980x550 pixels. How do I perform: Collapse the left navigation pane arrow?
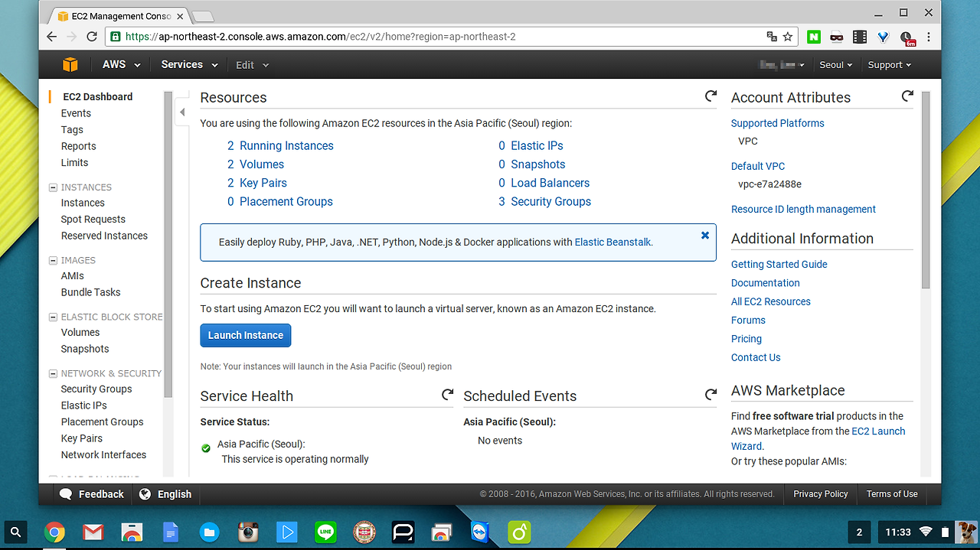click(x=182, y=112)
